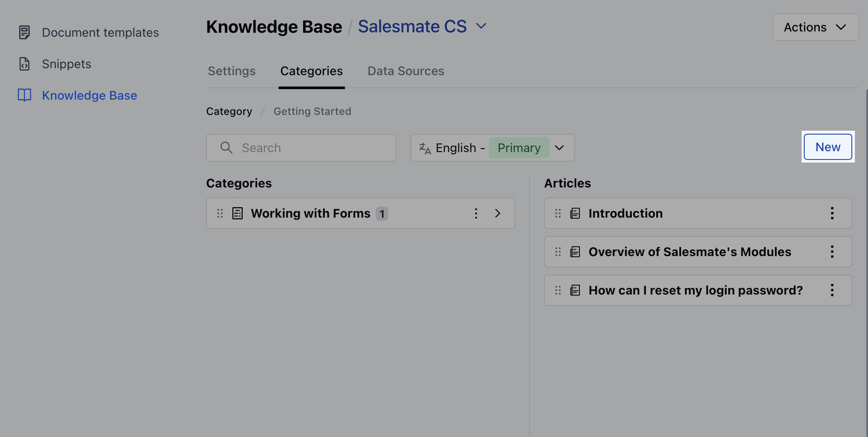Click the article icon next to Introduction
868x437 pixels.
(x=575, y=213)
